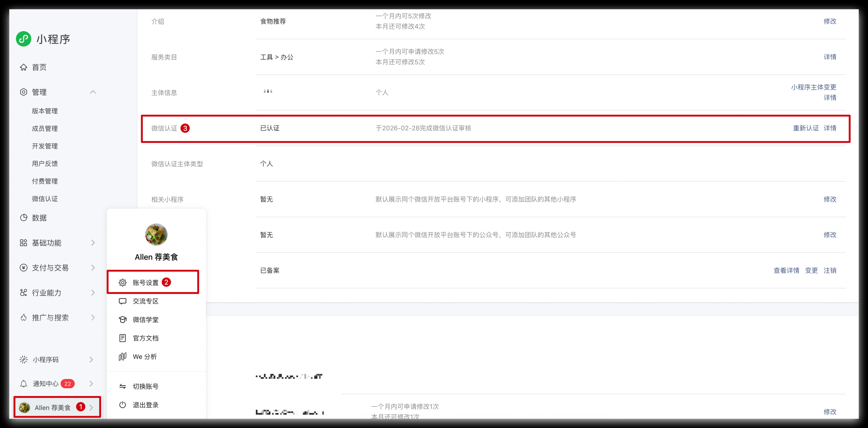
Task: Click the 小程序 title text
Action: pos(53,39)
